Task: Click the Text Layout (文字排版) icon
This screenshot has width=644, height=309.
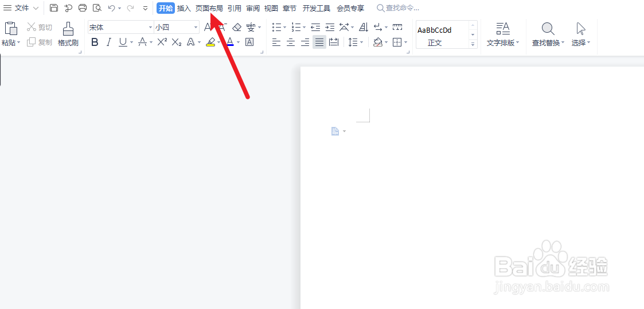Action: point(503,29)
